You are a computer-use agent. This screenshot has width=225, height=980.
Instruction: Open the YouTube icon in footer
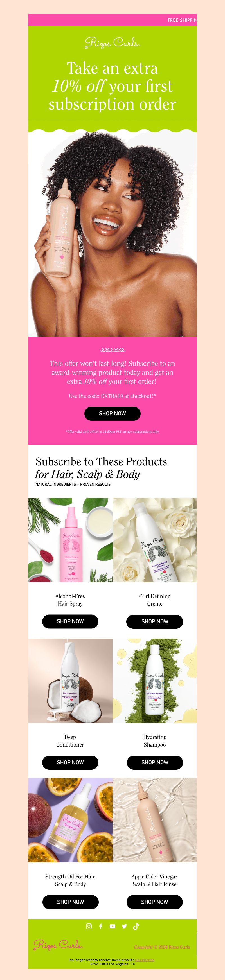112,926
